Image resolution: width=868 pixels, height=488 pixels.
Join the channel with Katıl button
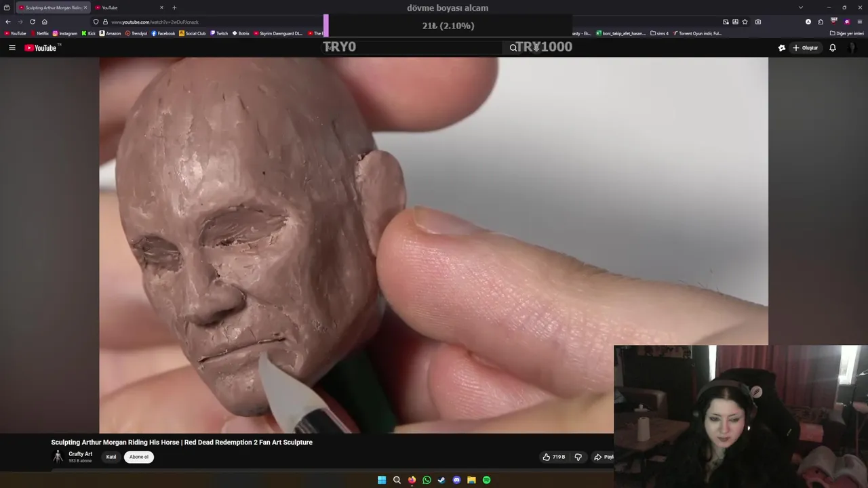click(x=111, y=457)
